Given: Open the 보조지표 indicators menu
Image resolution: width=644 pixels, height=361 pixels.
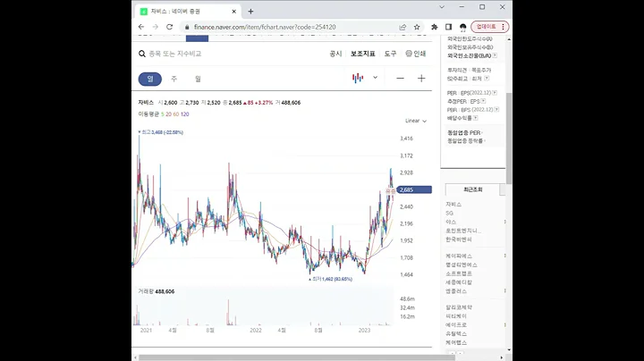Looking at the screenshot, I should click(x=363, y=54).
